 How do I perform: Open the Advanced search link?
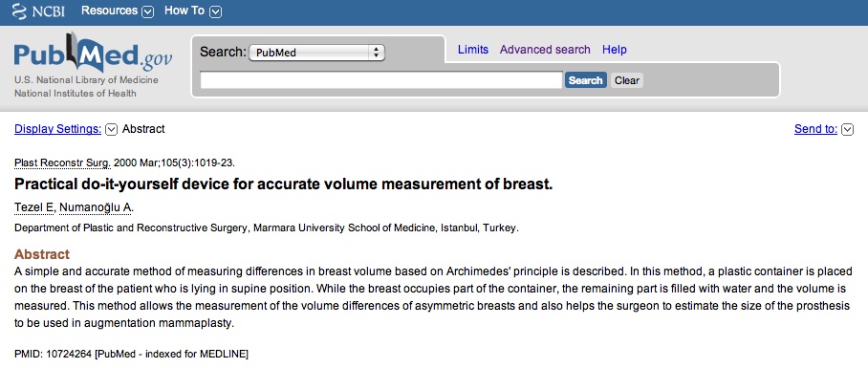point(545,50)
